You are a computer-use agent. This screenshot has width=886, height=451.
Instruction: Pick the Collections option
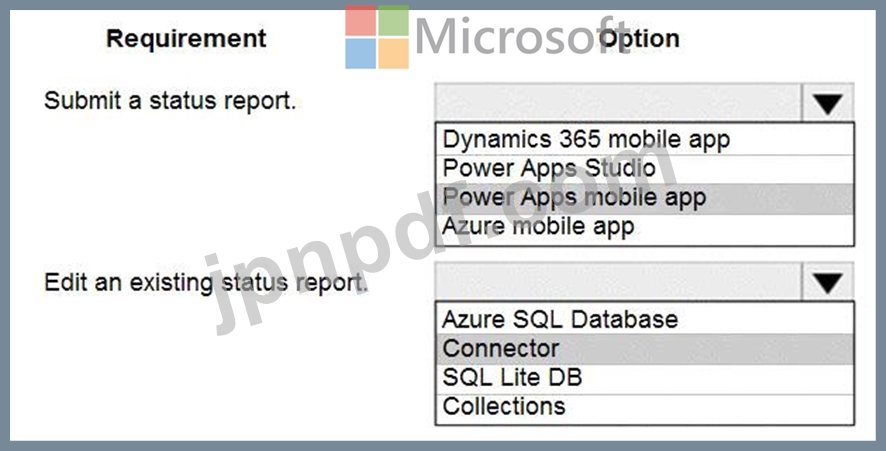coord(644,407)
